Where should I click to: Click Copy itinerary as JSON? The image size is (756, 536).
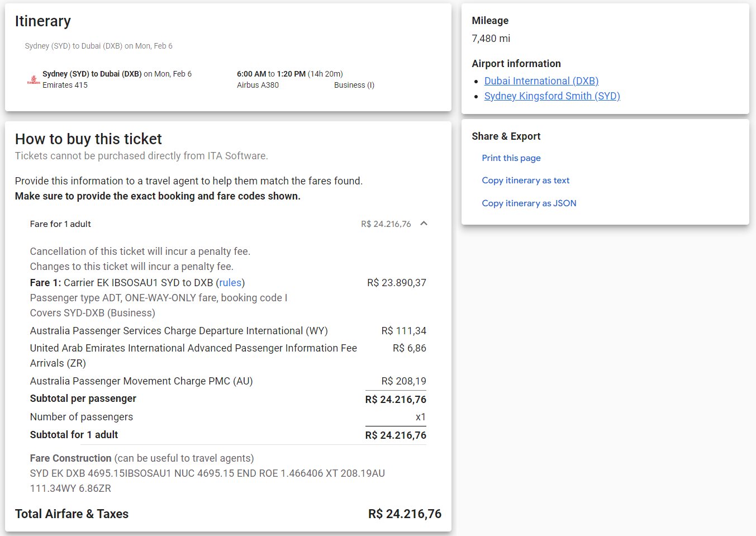529,203
